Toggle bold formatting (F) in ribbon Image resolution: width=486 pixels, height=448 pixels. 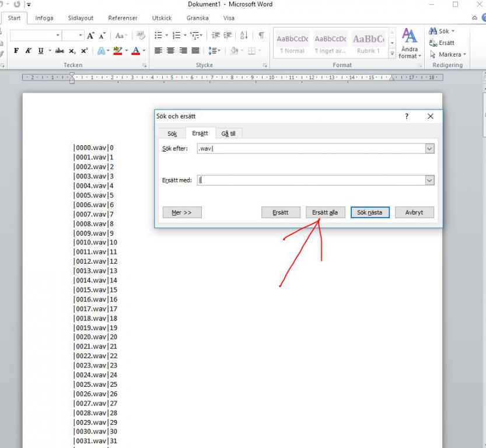16,51
